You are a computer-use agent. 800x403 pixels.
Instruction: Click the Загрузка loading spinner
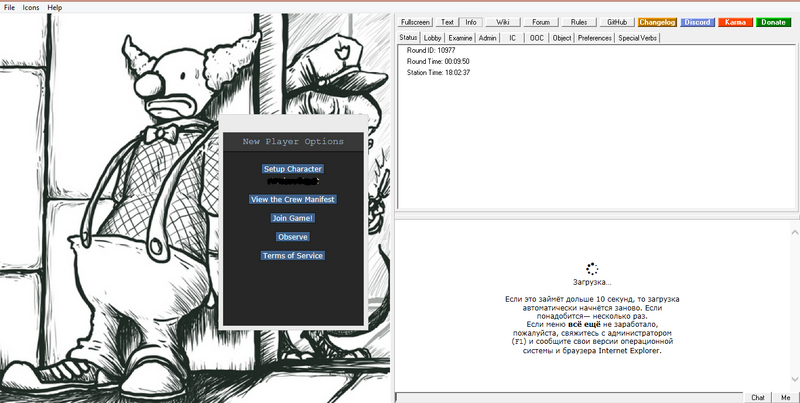coord(592,269)
